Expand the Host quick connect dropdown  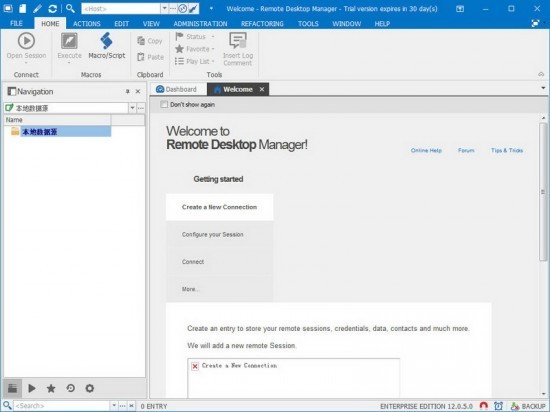(x=165, y=8)
